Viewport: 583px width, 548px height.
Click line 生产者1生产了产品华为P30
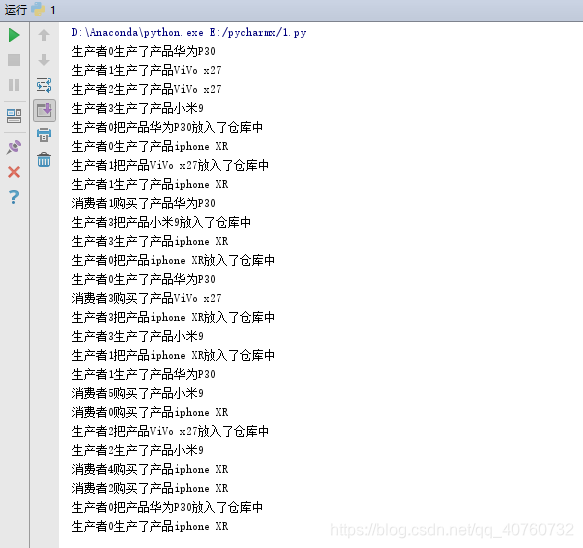(144, 374)
